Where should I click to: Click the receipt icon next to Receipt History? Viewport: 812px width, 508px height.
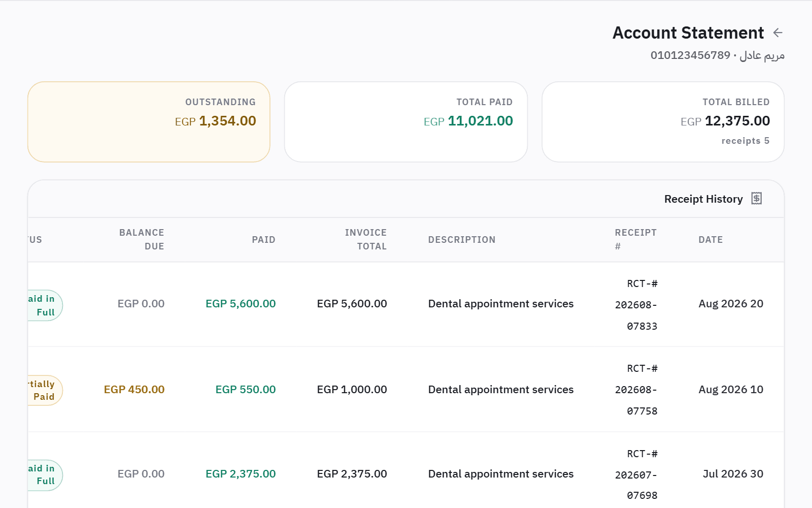click(x=757, y=199)
